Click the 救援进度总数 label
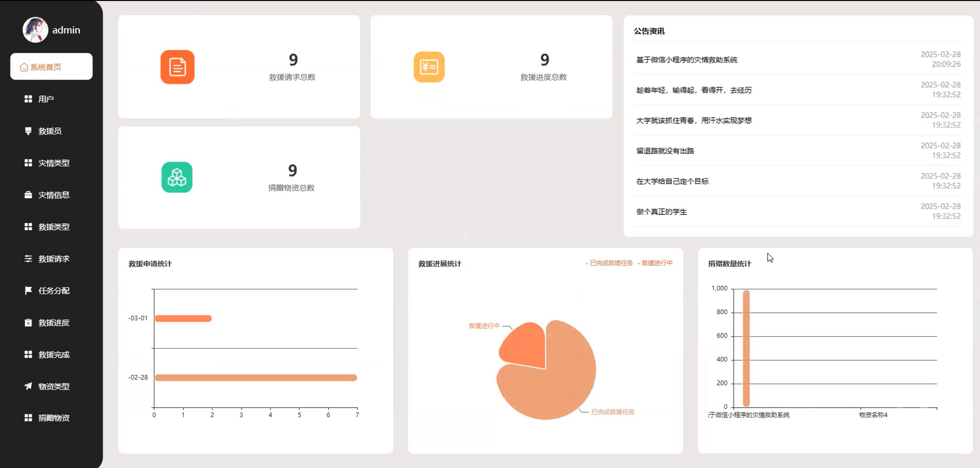The width and height of the screenshot is (980, 468). click(x=544, y=77)
